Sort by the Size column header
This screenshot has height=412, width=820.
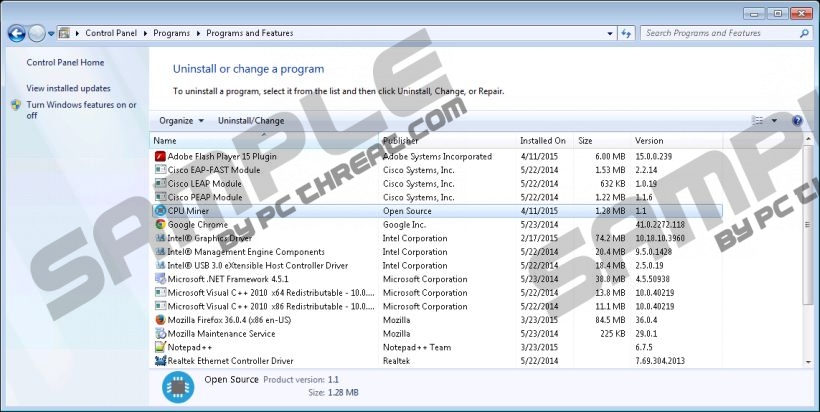[x=602, y=141]
